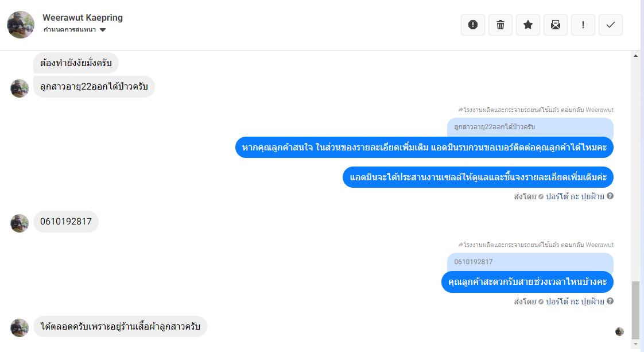Select sender name ปอร์โต้ กะ ปุยฝ้าย under phone reply
The width and height of the screenshot is (644, 352).
coord(575,301)
